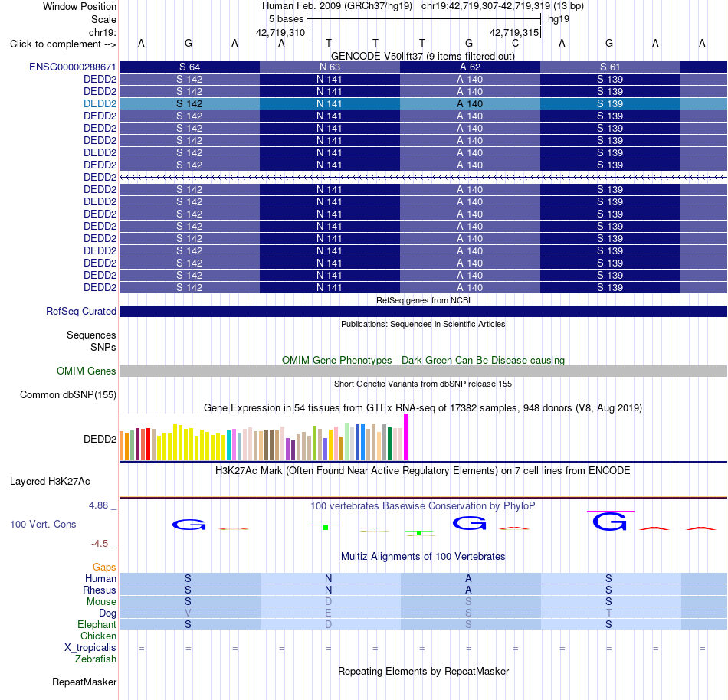Image resolution: width=728 pixels, height=700 pixels.
Task: Open RefSeq Curated track settings label
Action: coord(81,311)
